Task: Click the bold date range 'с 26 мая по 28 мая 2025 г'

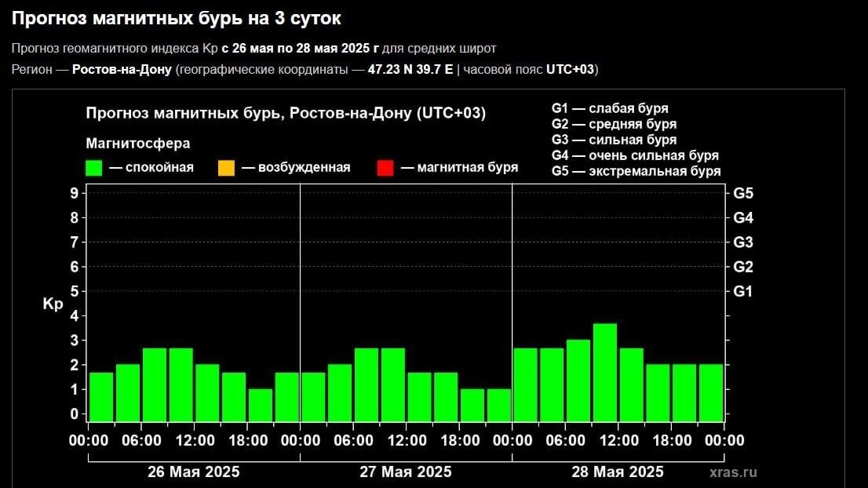Action: (x=300, y=48)
